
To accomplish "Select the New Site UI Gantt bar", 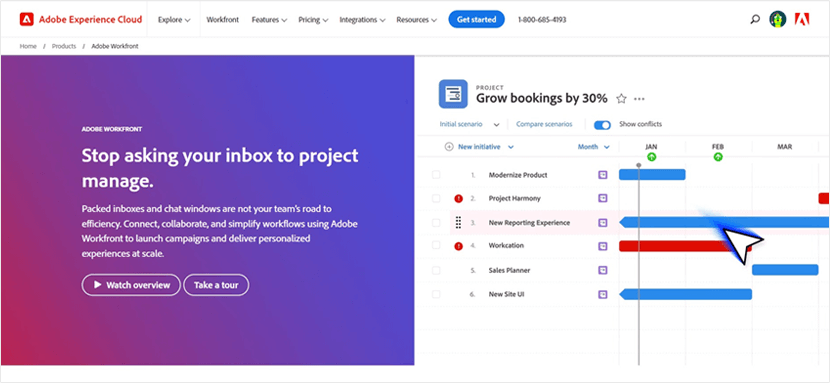I will [x=685, y=294].
